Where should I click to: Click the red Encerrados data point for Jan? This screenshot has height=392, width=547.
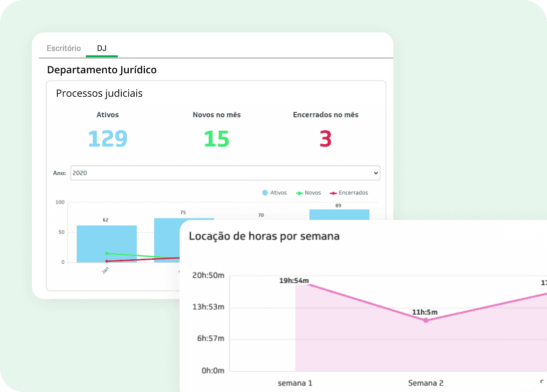pyautogui.click(x=107, y=261)
